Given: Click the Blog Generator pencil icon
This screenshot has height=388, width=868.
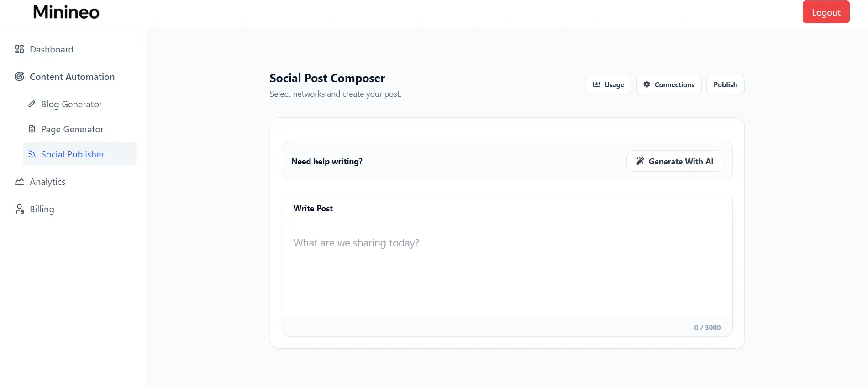Looking at the screenshot, I should click(32, 104).
